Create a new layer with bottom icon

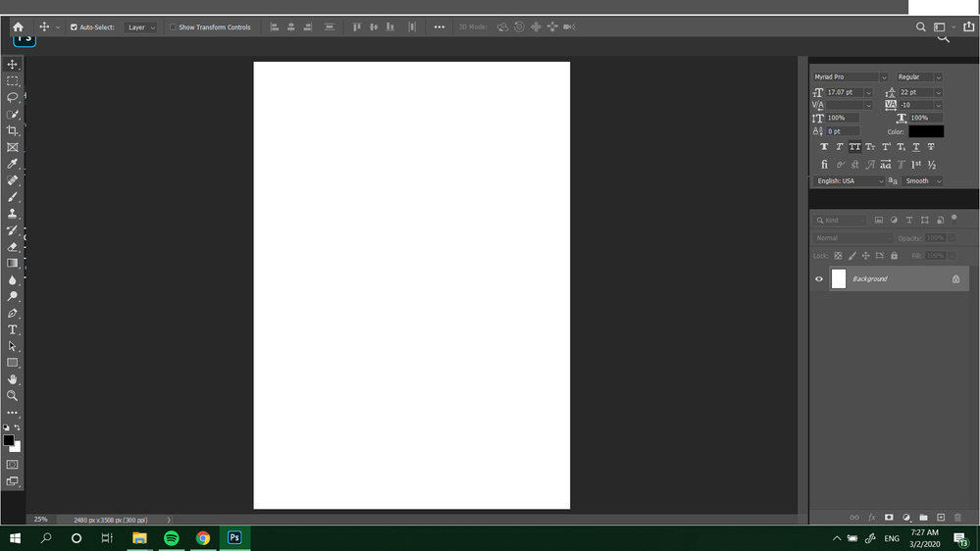[x=941, y=518]
